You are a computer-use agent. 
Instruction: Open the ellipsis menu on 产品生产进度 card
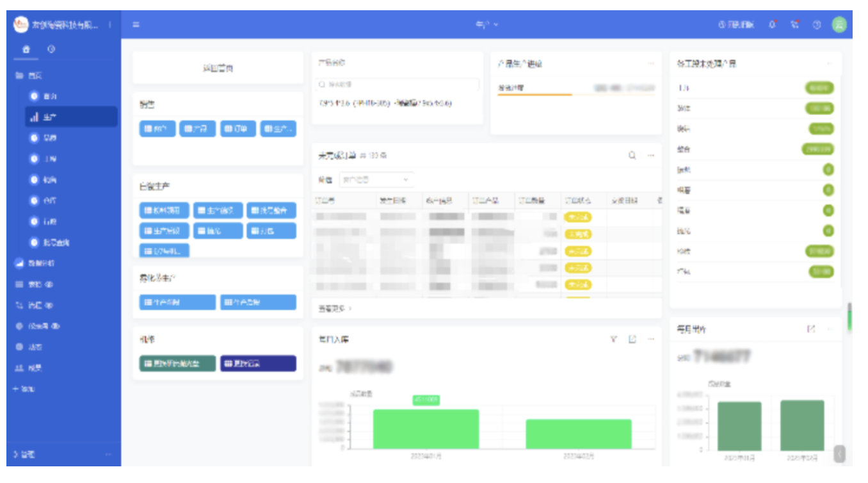[x=651, y=63]
